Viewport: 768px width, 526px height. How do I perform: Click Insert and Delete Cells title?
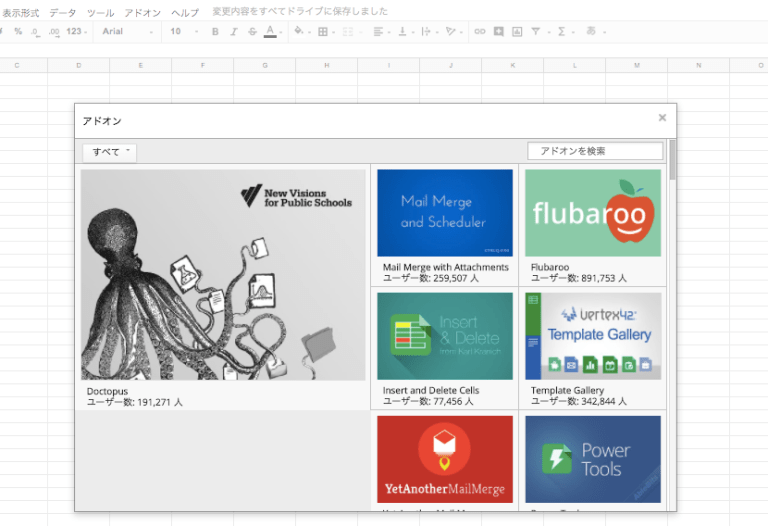click(431, 390)
